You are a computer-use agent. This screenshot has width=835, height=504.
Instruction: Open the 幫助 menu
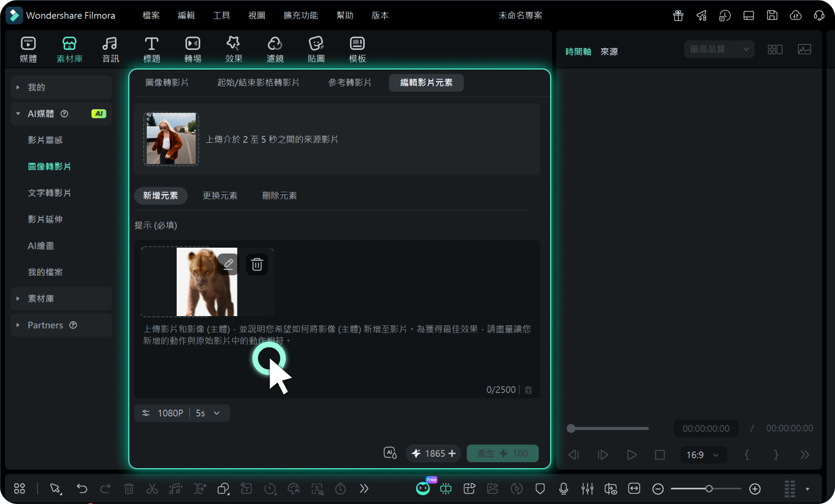(x=345, y=15)
